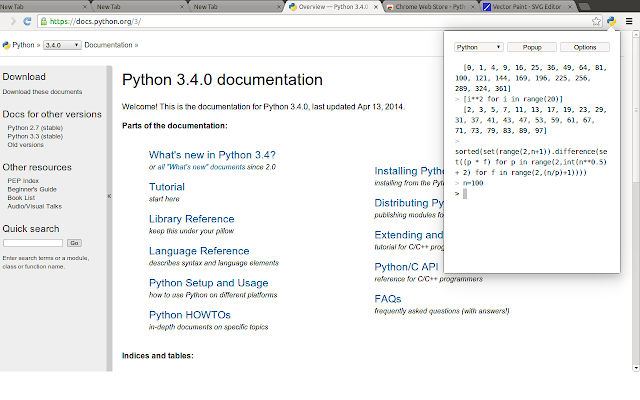Open the 3.4.0 version dropdown
The height and width of the screenshot is (400, 640).
pos(62,45)
